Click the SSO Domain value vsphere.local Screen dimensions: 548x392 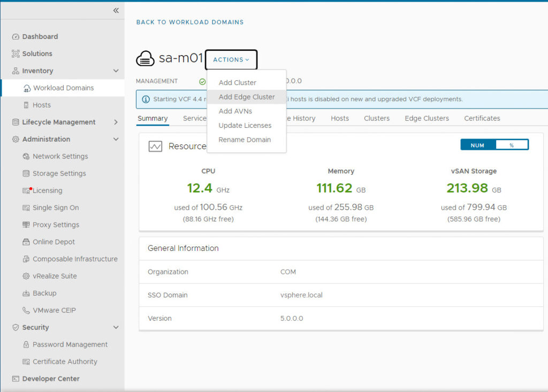point(301,295)
